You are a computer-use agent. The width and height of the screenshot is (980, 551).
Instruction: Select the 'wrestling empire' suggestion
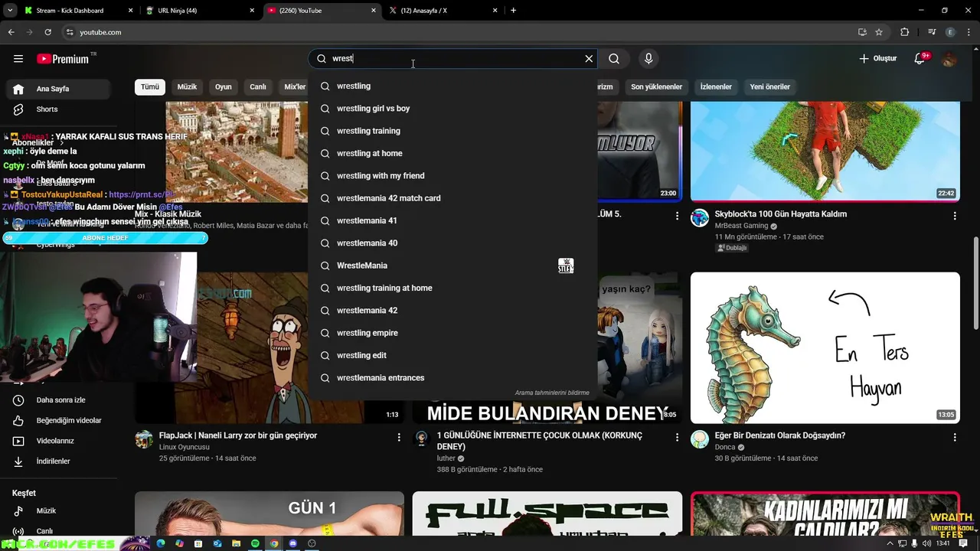pyautogui.click(x=452, y=333)
